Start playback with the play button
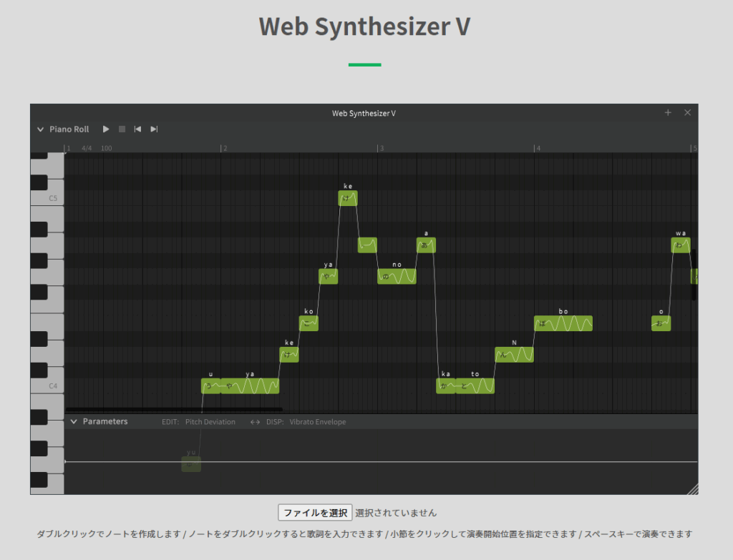The image size is (733, 560). pyautogui.click(x=106, y=129)
